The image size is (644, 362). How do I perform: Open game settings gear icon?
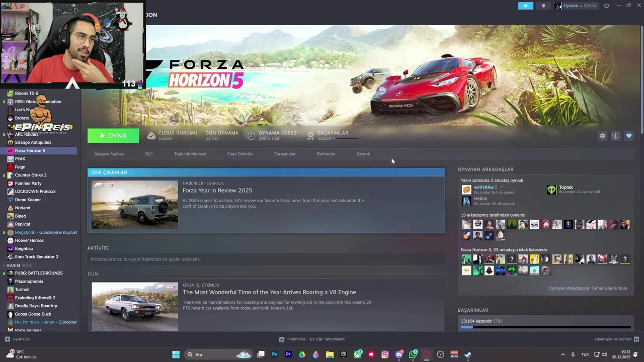tap(602, 136)
